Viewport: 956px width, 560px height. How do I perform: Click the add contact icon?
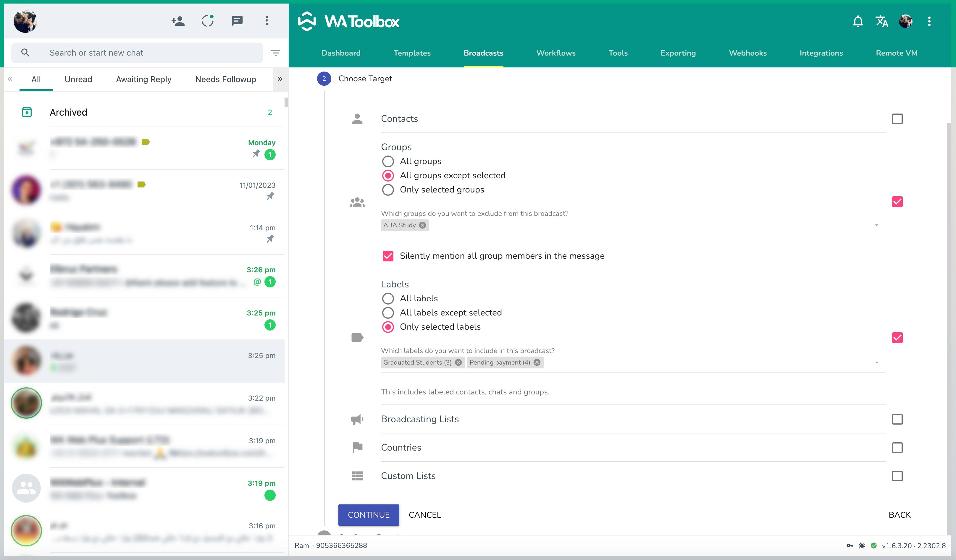(x=178, y=21)
